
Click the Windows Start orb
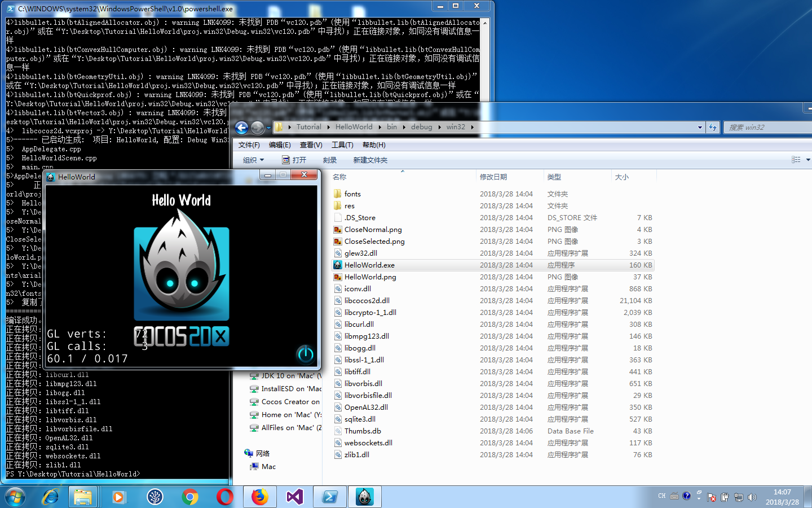(15, 497)
